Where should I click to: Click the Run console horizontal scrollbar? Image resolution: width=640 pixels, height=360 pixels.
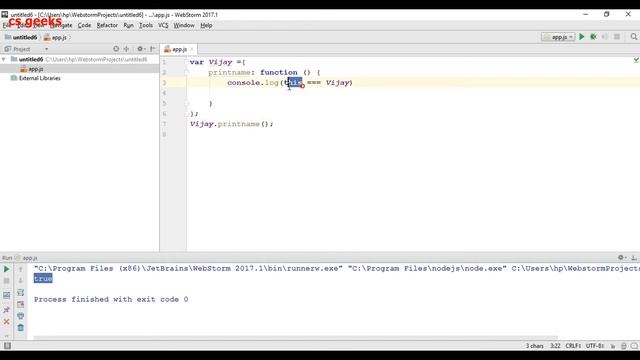[x=295, y=338]
